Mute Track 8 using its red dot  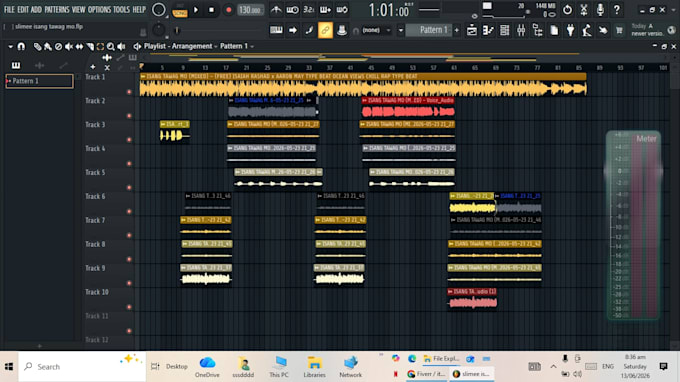coord(129,259)
